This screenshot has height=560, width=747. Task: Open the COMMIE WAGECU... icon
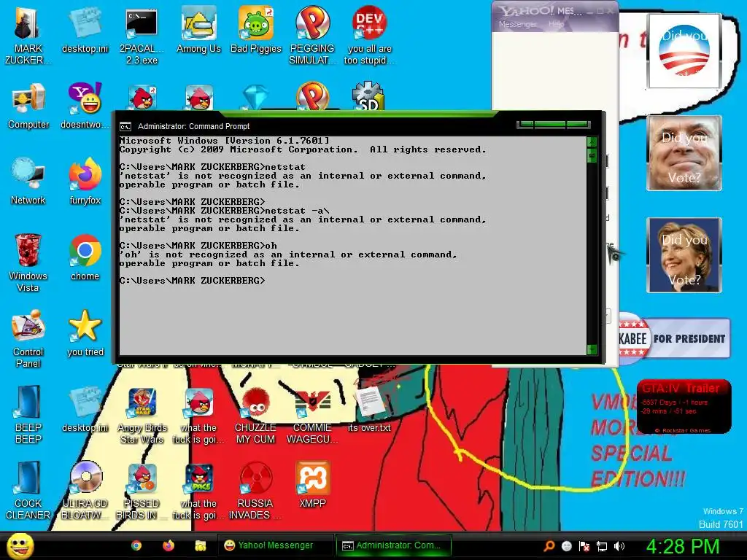[x=312, y=416]
